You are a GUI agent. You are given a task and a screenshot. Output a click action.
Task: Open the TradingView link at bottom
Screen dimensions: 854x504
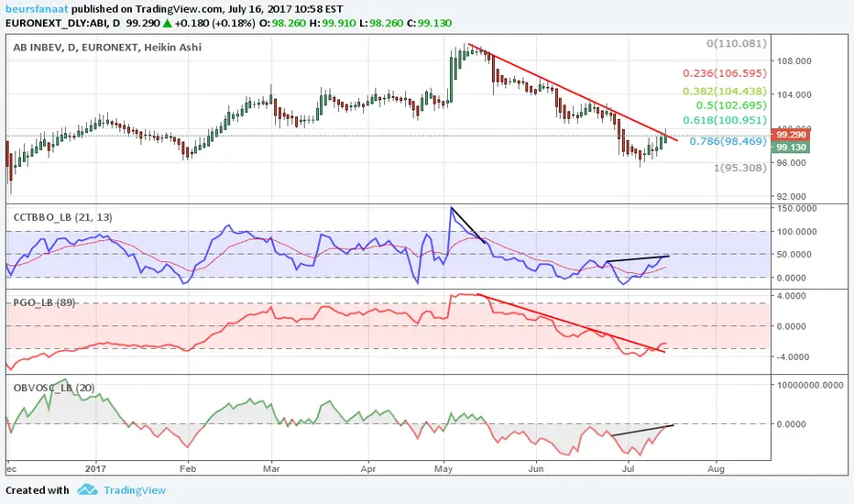tap(135, 490)
